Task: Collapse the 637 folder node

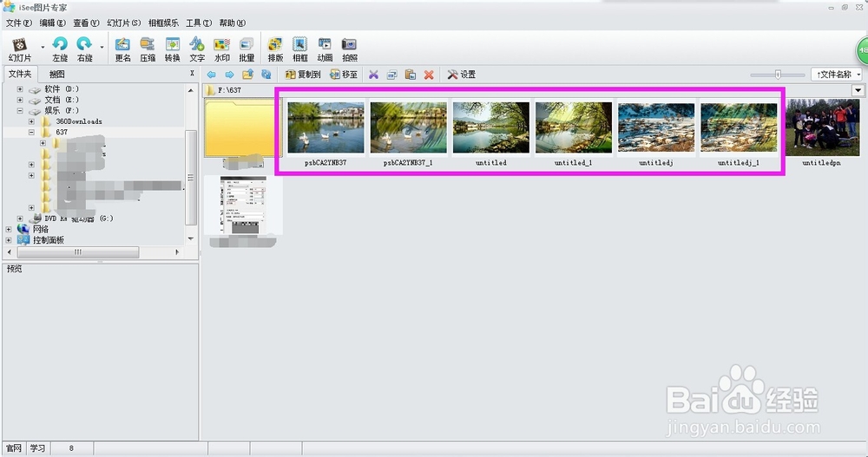Action: click(x=31, y=132)
